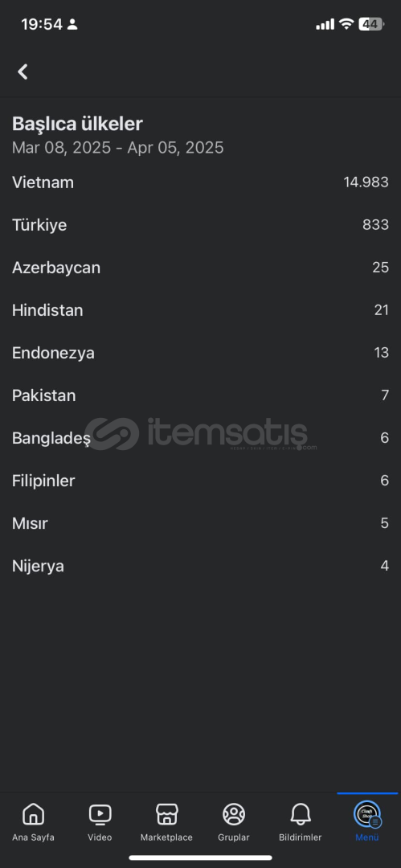Select the Pakistan row
Screen dimensions: 401x868
tap(201, 395)
